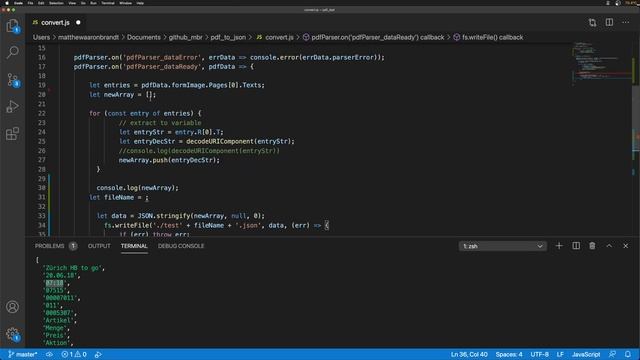Synchronize changes icon in status bar

(49, 354)
